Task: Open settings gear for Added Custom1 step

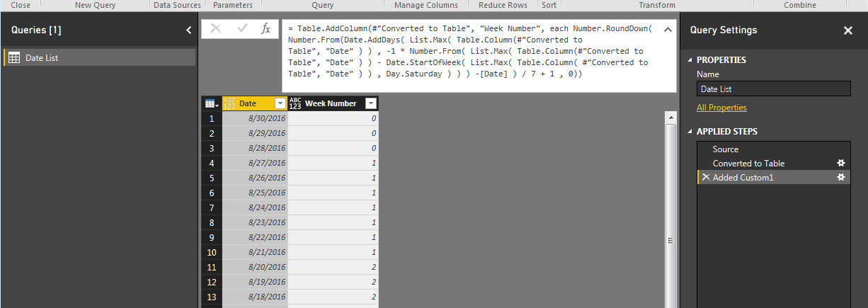Action: coord(841,177)
